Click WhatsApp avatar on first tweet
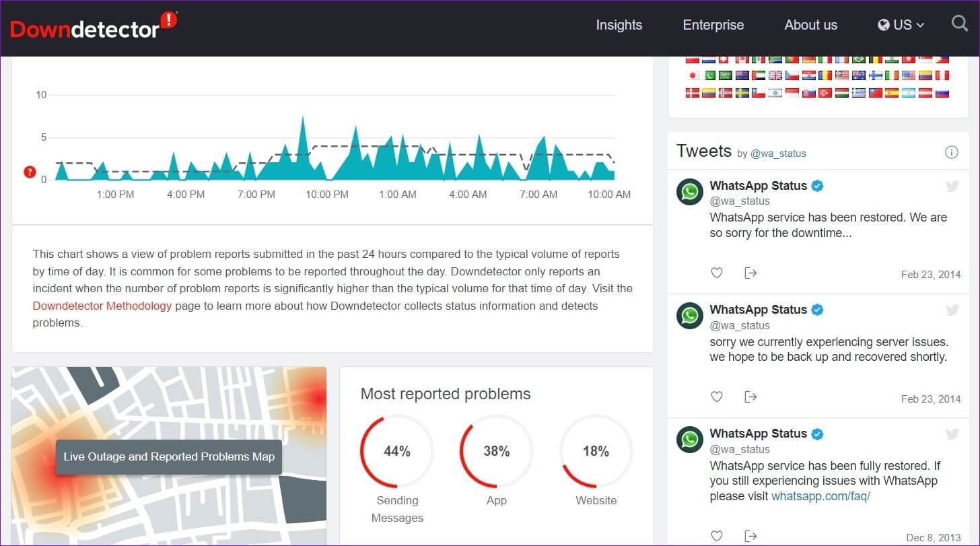 [690, 192]
